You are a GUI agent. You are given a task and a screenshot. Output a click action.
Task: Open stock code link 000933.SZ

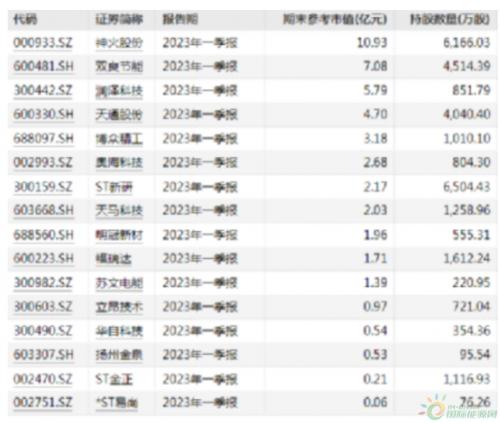43,43
